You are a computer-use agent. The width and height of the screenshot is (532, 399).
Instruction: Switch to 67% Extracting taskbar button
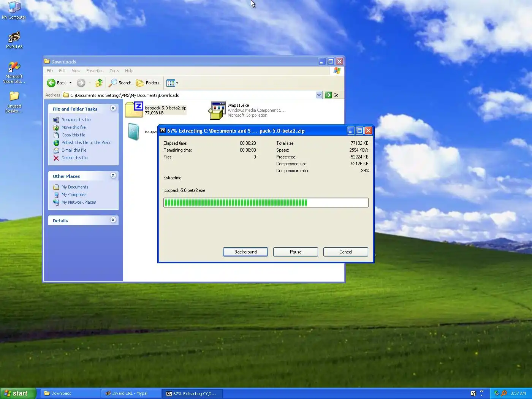point(192,393)
